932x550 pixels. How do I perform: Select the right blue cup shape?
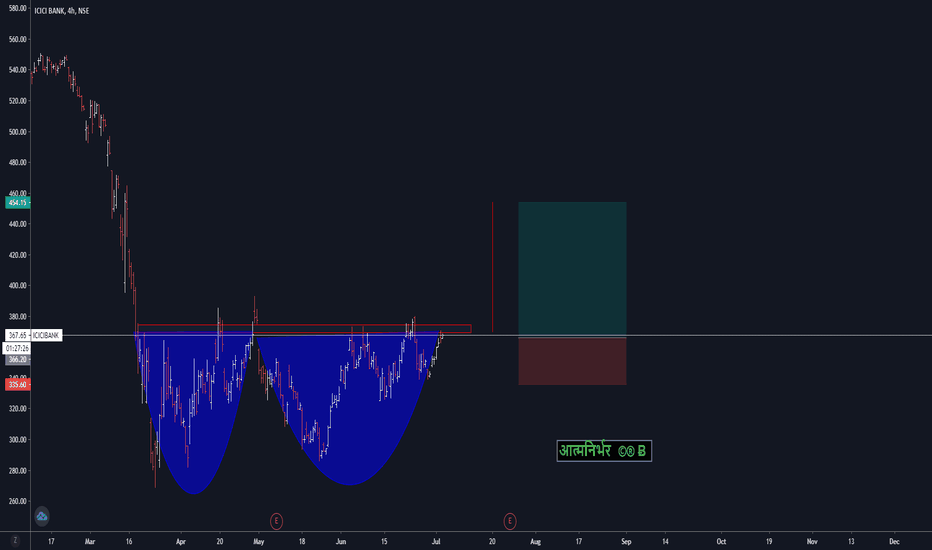tap(351, 410)
